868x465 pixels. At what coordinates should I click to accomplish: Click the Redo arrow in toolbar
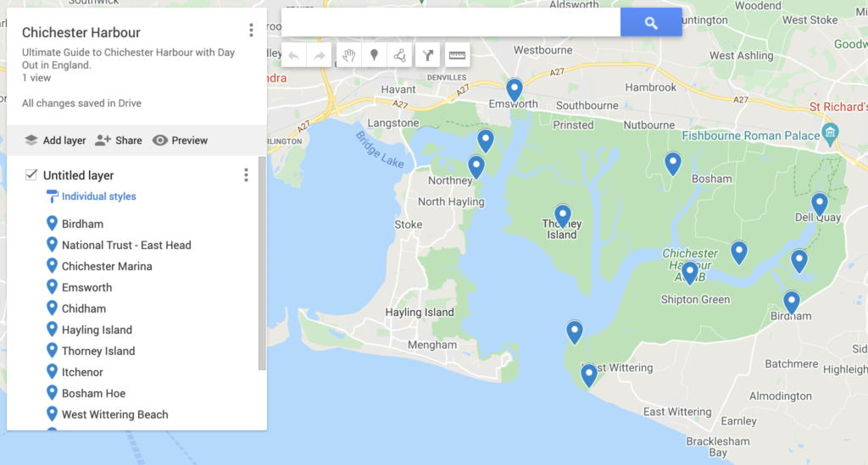[x=320, y=55]
